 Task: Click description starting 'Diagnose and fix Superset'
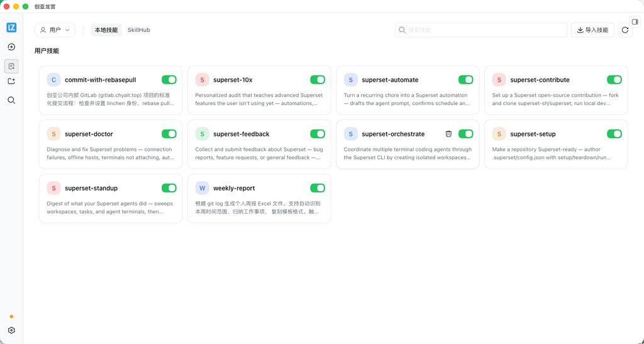[111, 153]
